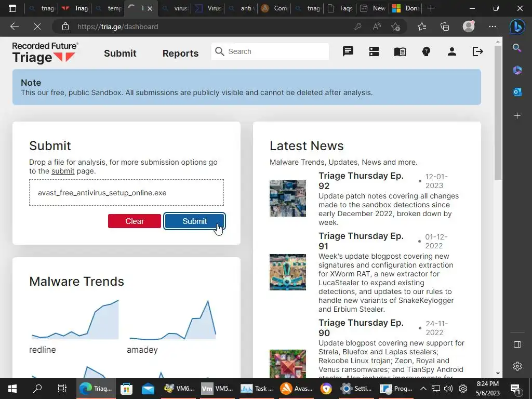The width and height of the screenshot is (532, 399).
Task: Close the currently loading tab
Action: pos(150,8)
